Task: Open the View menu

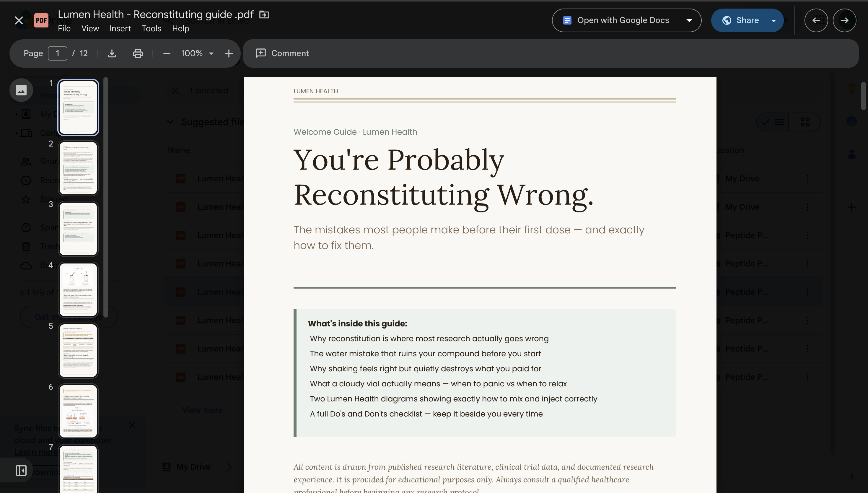Action: [x=90, y=28]
